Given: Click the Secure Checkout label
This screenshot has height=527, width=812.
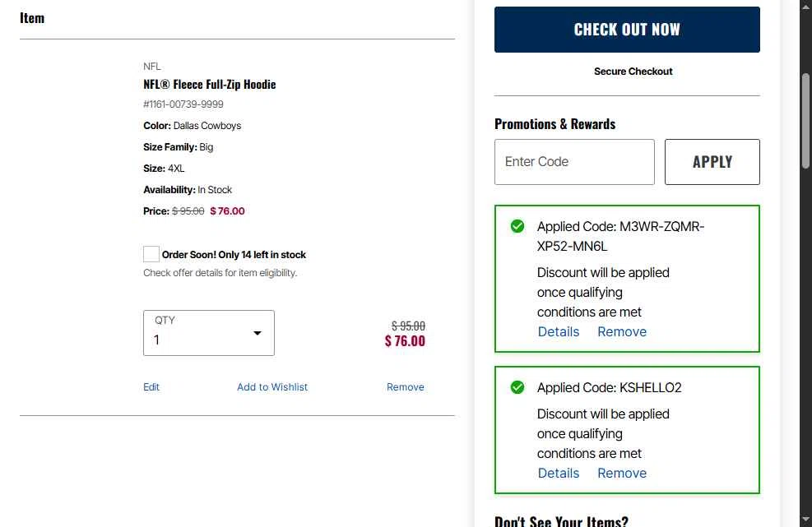Looking at the screenshot, I should coord(633,72).
